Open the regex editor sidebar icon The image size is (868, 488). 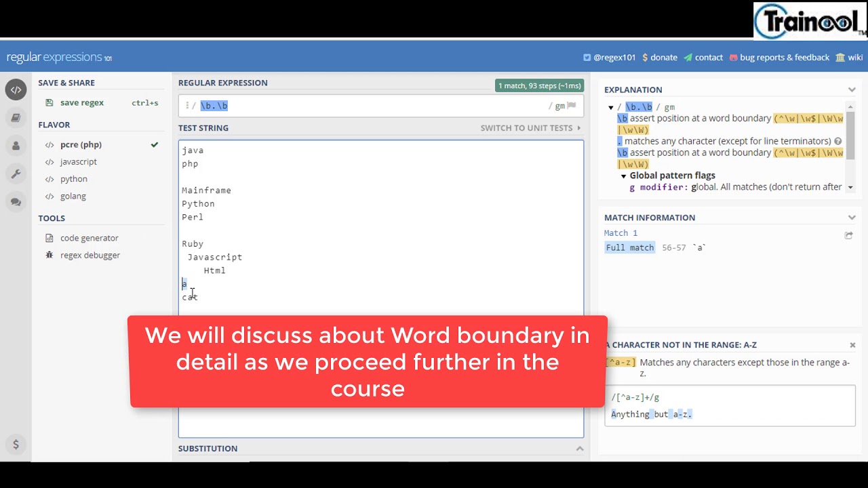coord(16,90)
